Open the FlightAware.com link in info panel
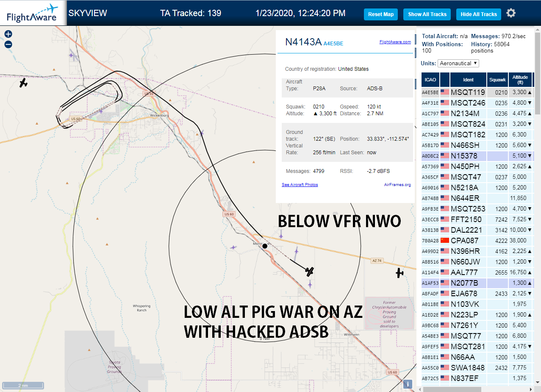541x392 pixels. click(x=395, y=42)
